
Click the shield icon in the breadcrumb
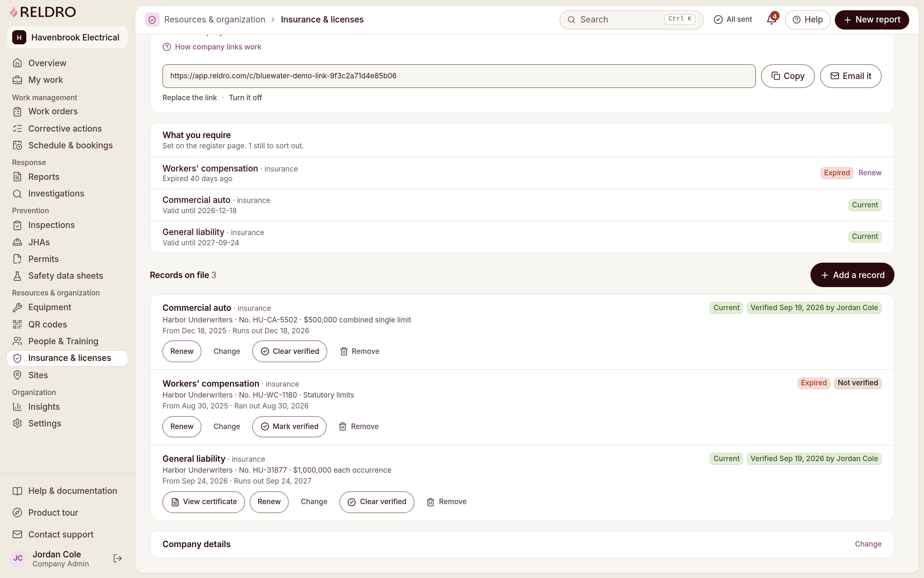click(x=152, y=20)
